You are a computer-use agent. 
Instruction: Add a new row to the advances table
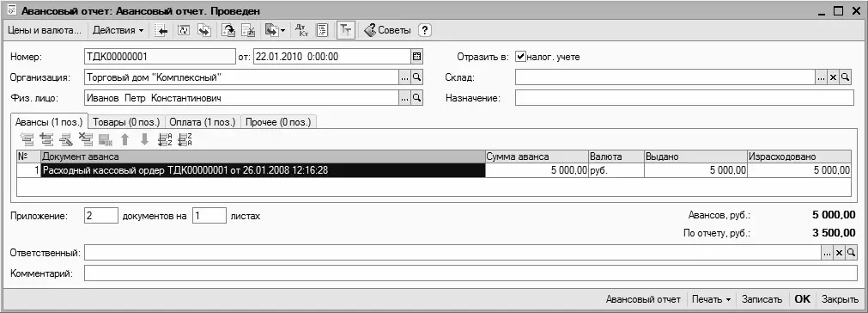tap(27, 139)
